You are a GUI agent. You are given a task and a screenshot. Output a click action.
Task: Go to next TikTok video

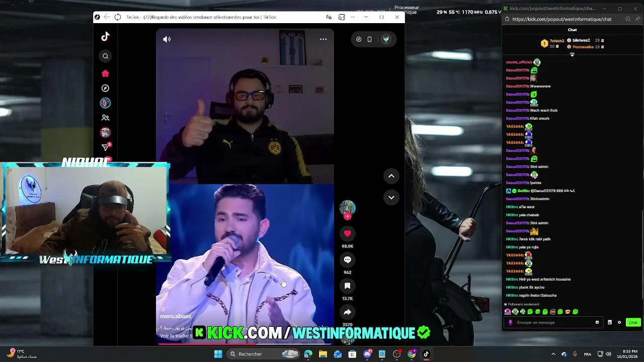[391, 198]
